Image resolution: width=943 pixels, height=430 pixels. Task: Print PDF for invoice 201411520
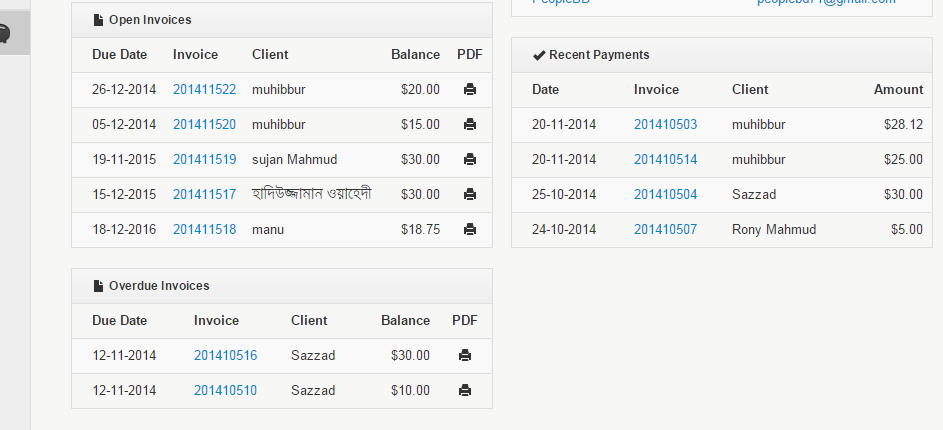click(x=470, y=125)
